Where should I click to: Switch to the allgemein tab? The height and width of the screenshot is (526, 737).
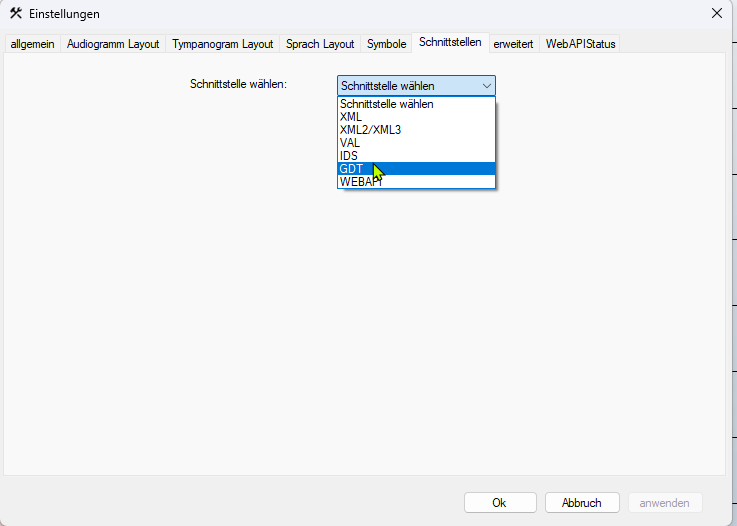coord(32,44)
